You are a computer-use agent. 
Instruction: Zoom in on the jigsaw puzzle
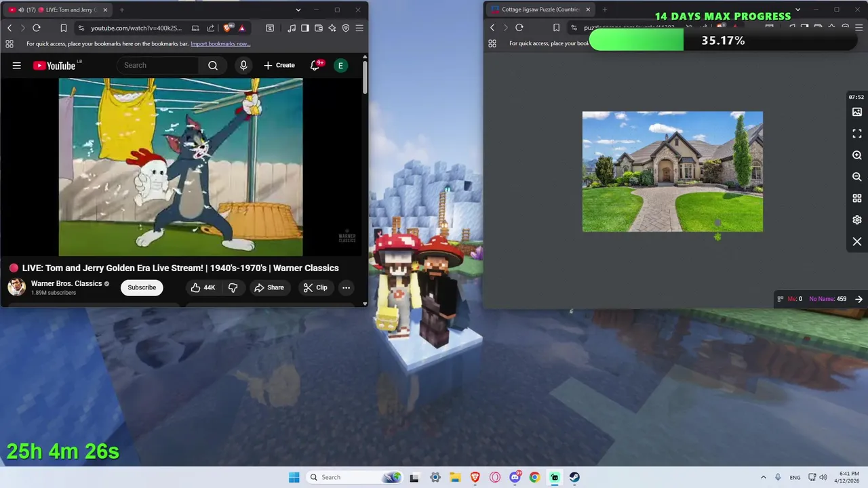(x=857, y=155)
